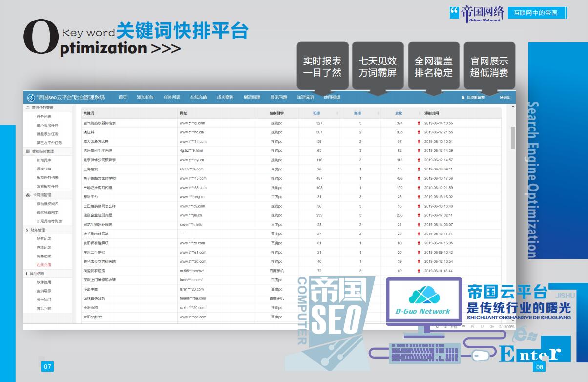Open 添加任务 in the top navigation

[145, 97]
